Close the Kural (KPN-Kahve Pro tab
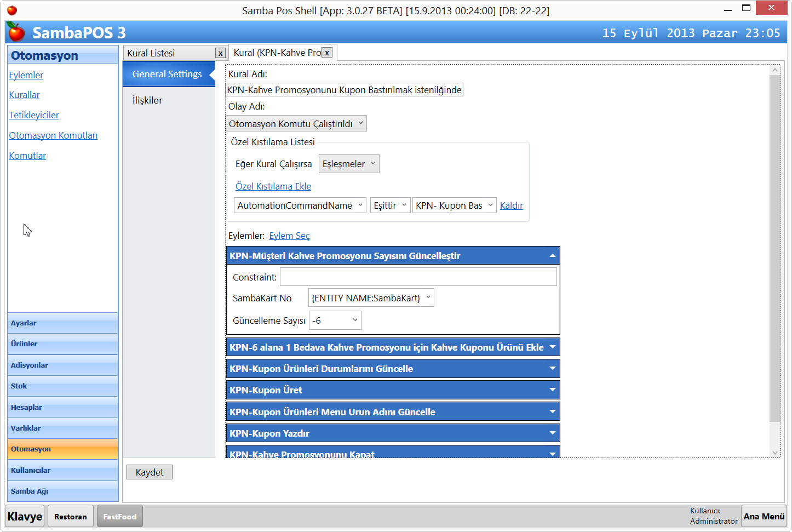 [327, 53]
